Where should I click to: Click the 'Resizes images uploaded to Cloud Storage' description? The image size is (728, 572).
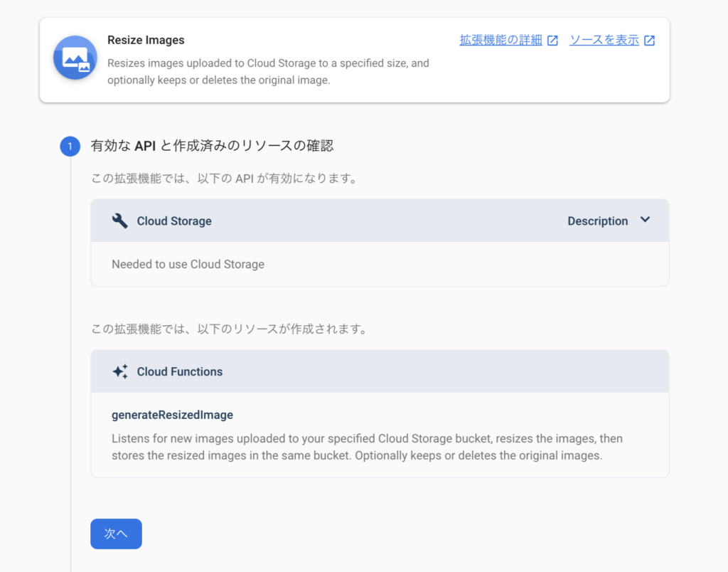coord(268,72)
